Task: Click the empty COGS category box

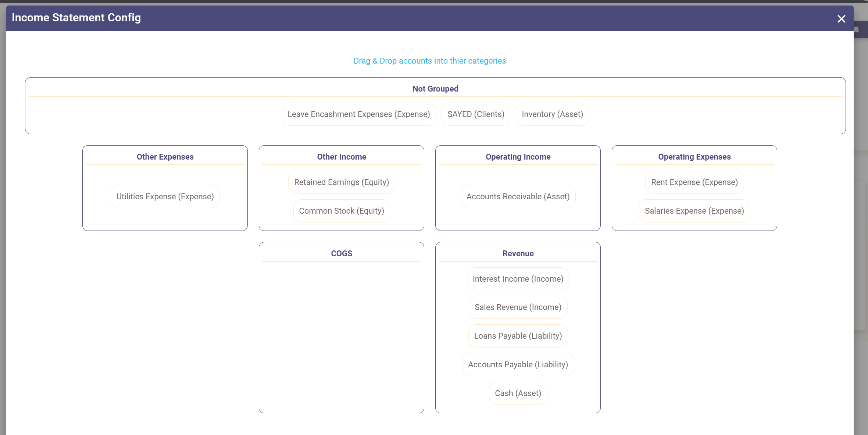Action: pos(342,336)
